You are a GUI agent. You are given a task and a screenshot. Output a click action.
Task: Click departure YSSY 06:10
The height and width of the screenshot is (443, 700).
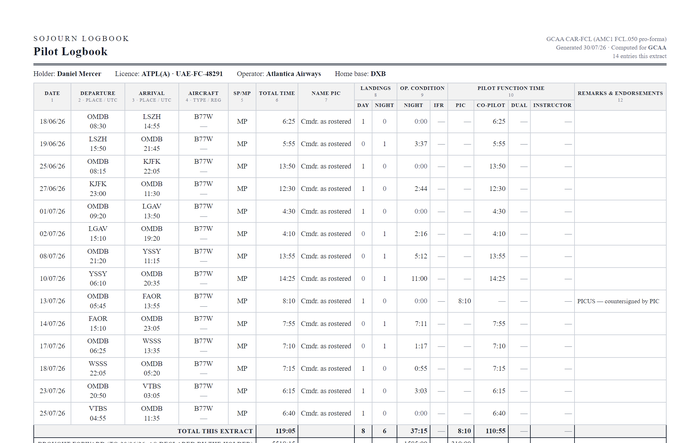coord(98,278)
